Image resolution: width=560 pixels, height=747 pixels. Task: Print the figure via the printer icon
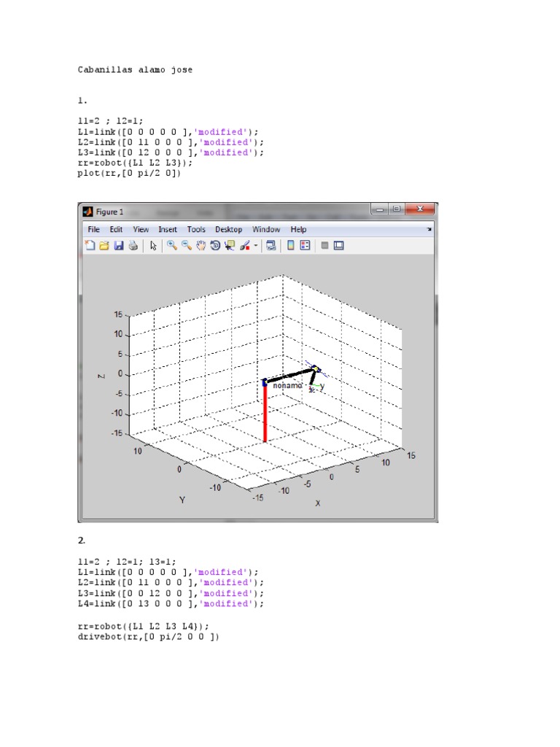click(133, 245)
